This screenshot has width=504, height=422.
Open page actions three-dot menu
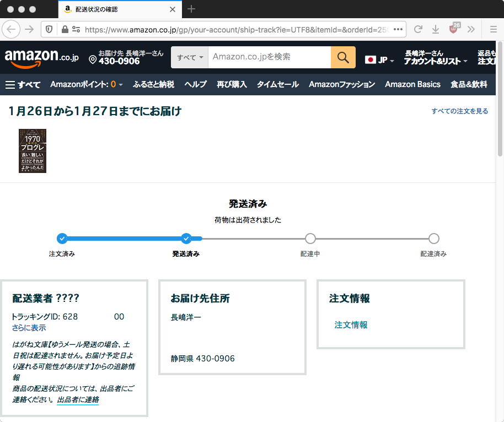point(398,30)
